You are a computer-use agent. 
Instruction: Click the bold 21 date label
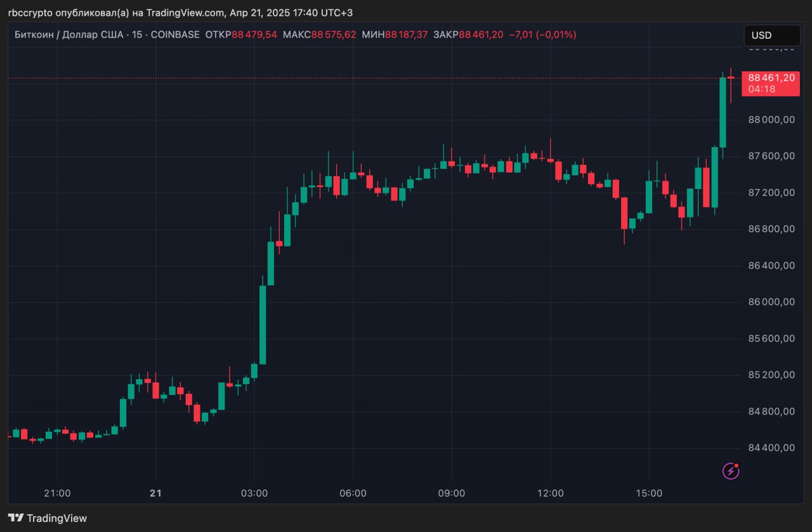pyautogui.click(x=155, y=493)
